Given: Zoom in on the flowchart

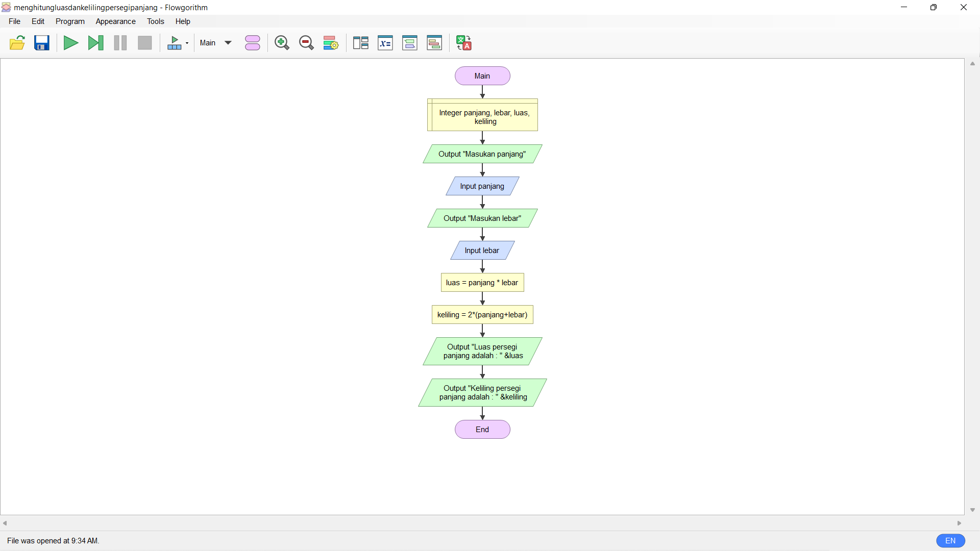Looking at the screenshot, I should [x=282, y=43].
